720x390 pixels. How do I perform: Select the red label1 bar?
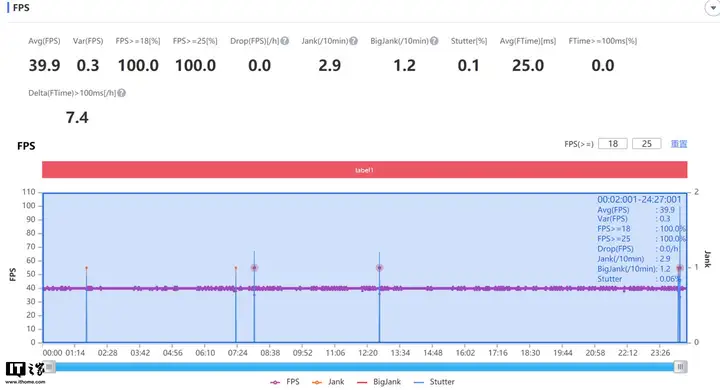pyautogui.click(x=365, y=170)
